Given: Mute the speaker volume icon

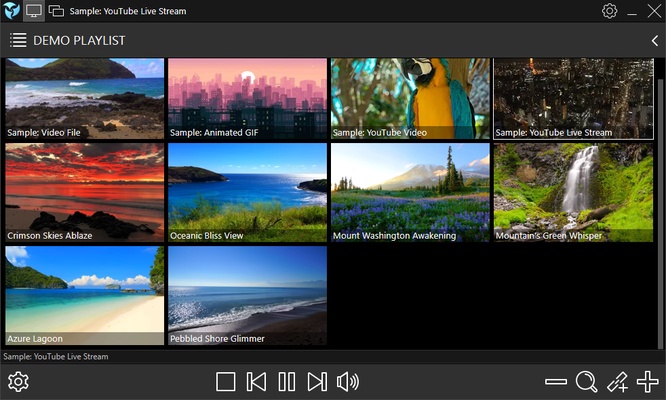Looking at the screenshot, I should [x=347, y=382].
